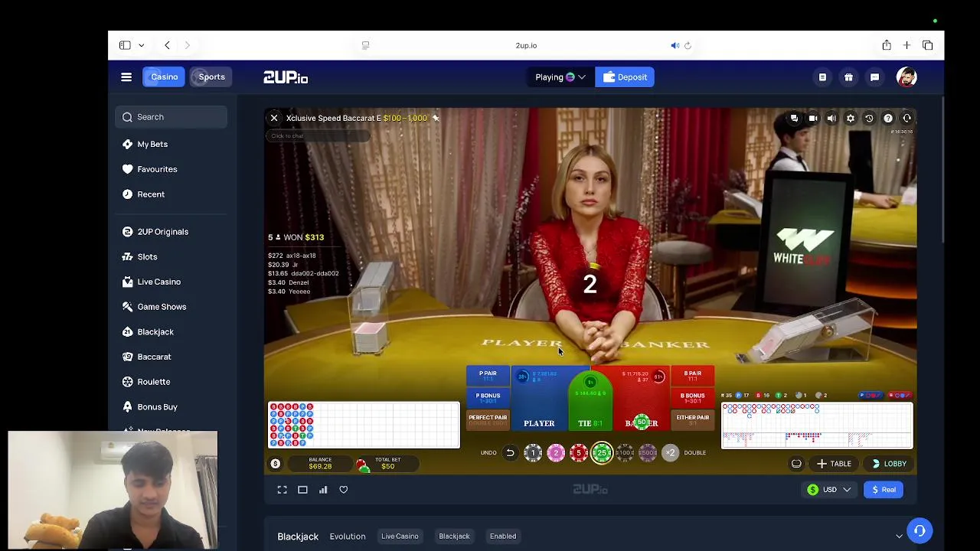Open the user profile avatar
980x551 pixels.
pos(906,77)
